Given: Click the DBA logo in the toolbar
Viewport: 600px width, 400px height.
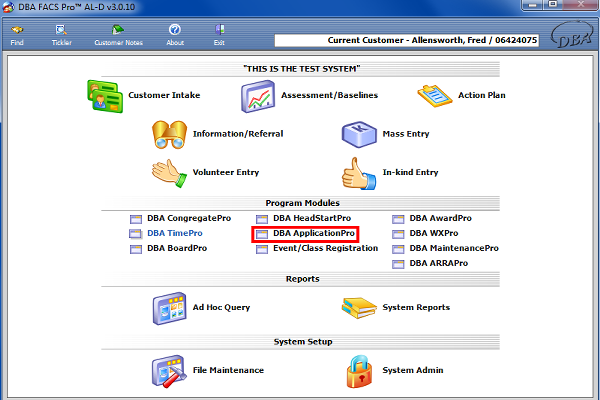Looking at the screenshot, I should coord(572,34).
